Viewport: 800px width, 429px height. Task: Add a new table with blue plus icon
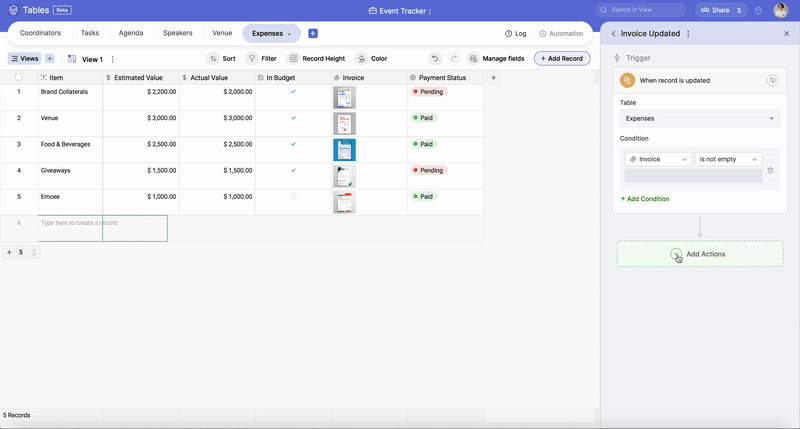[313, 33]
